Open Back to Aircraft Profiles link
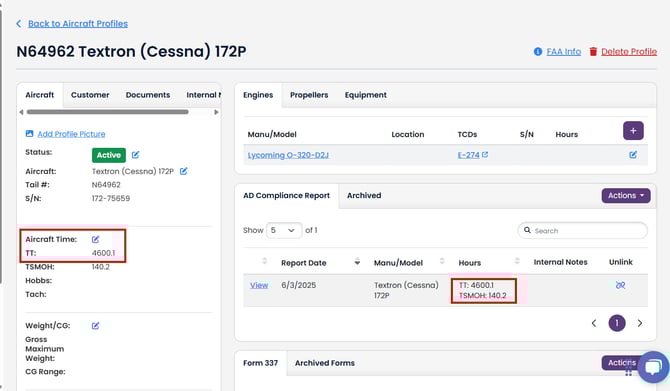This screenshot has width=670, height=391. point(78,24)
